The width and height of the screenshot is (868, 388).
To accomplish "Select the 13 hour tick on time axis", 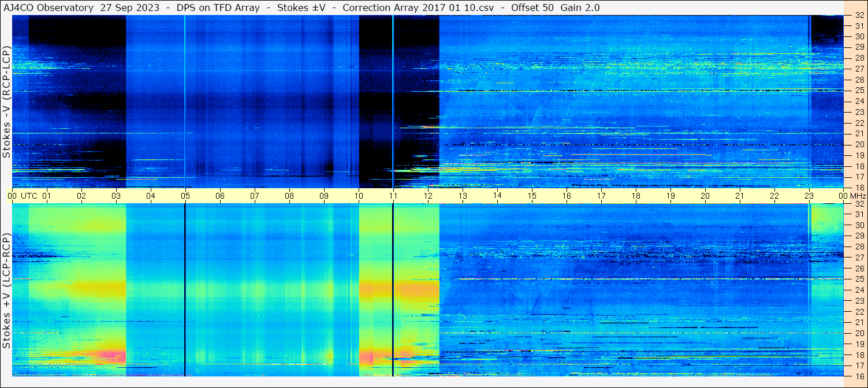I will [463, 196].
